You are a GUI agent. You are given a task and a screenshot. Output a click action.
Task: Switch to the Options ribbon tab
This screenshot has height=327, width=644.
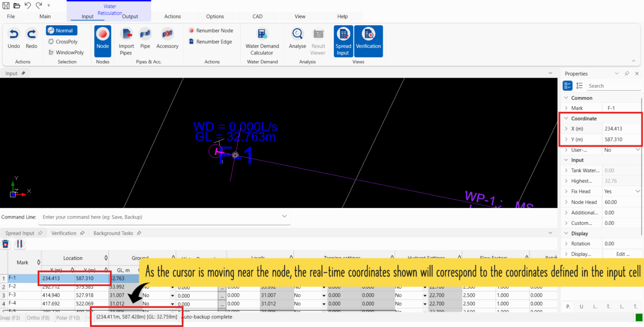(215, 17)
